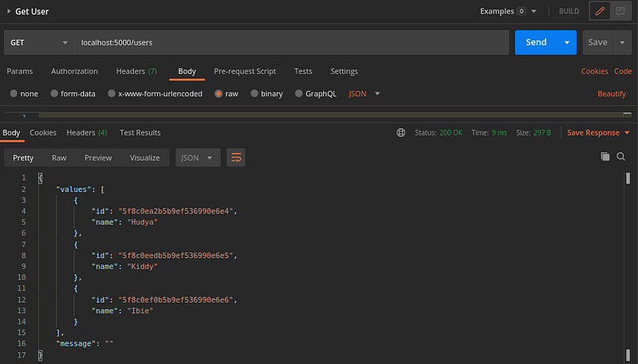The width and height of the screenshot is (638, 364).
Task: Click the blue Send button
Action: point(536,42)
